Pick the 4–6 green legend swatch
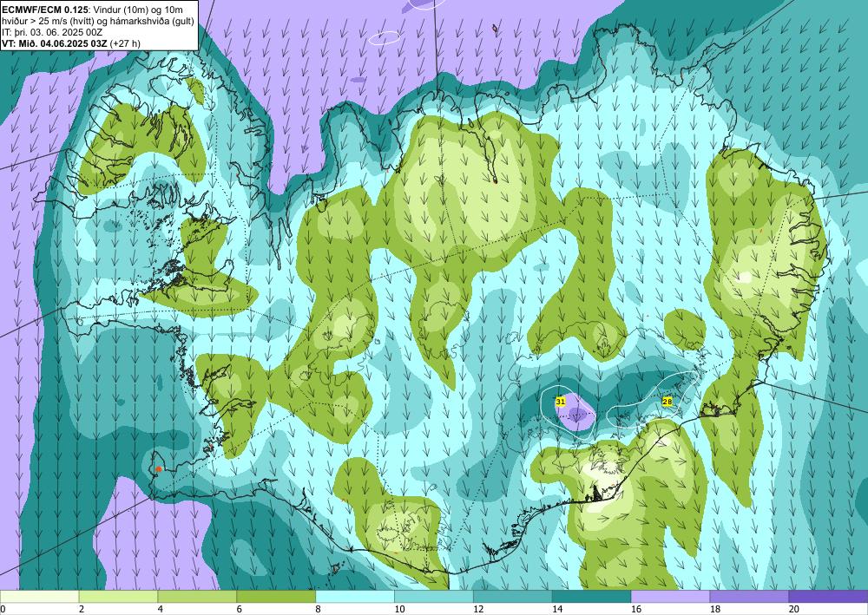 click(x=197, y=597)
